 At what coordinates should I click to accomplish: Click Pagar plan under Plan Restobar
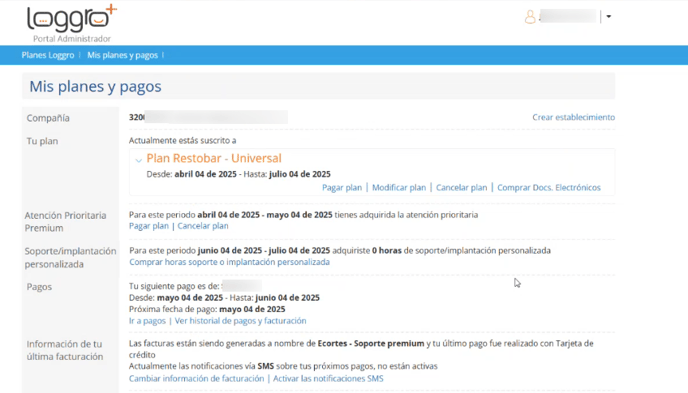342,188
